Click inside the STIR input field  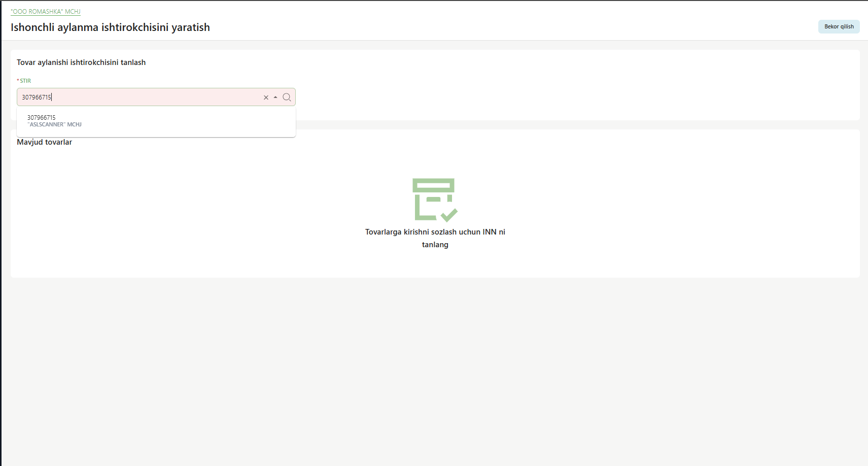(x=152, y=97)
